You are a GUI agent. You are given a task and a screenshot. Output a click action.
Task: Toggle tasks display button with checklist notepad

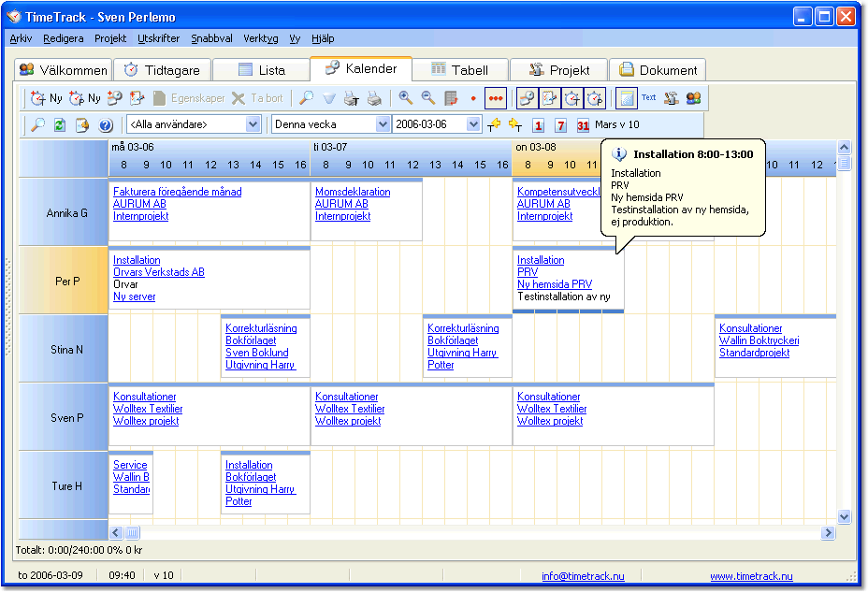(549, 98)
